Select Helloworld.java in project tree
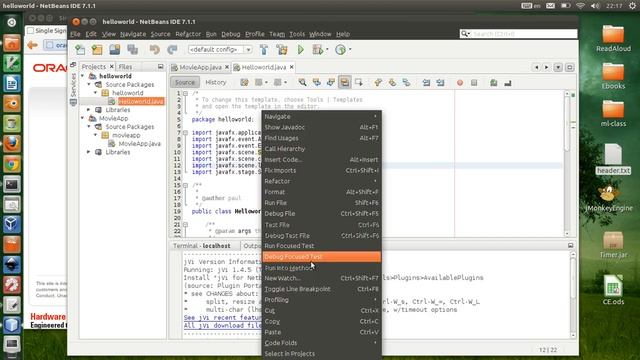This screenshot has height=360, width=640. 141,101
